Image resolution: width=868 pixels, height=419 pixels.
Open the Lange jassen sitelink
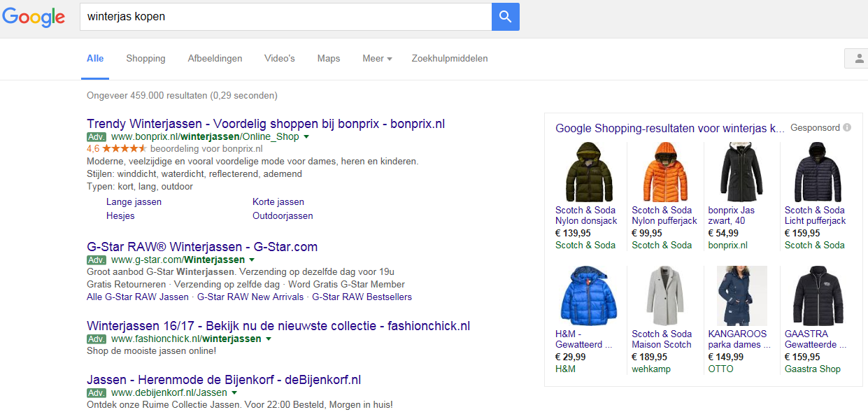pyautogui.click(x=134, y=201)
